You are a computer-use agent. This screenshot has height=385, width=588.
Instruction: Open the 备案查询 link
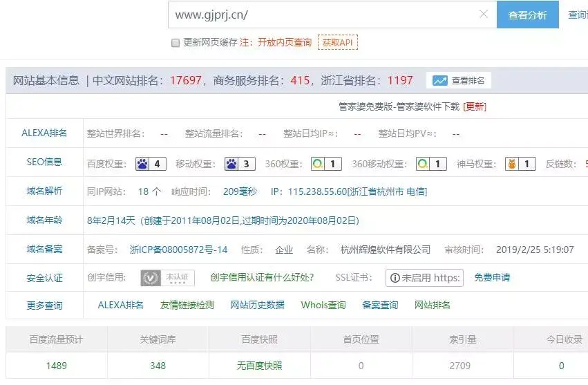point(380,305)
